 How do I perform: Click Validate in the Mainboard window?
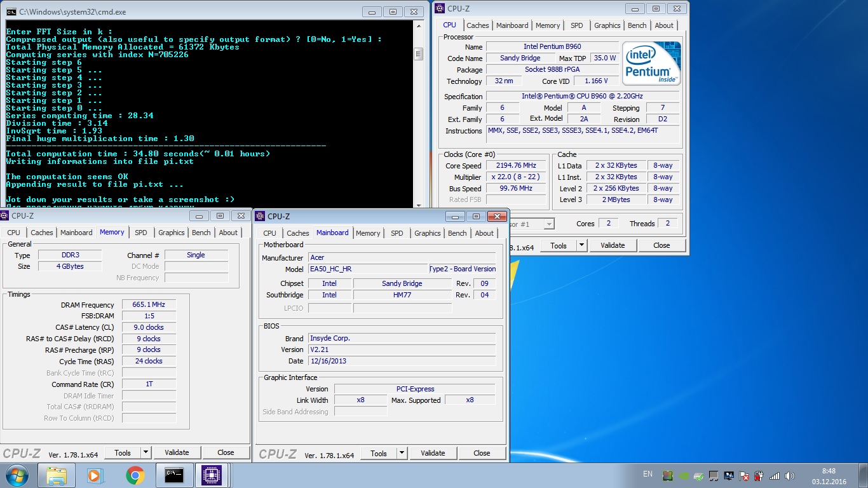tap(433, 453)
